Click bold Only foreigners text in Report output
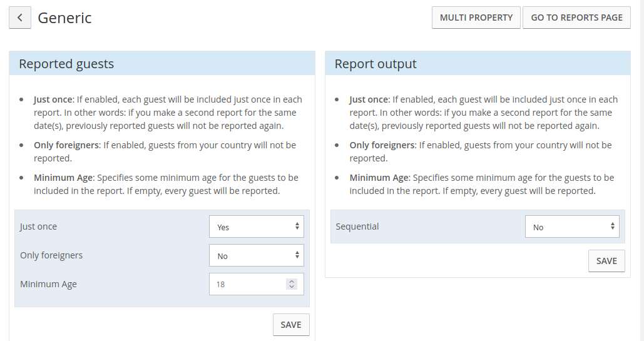Image resolution: width=644 pixels, height=341 pixels. tap(382, 145)
